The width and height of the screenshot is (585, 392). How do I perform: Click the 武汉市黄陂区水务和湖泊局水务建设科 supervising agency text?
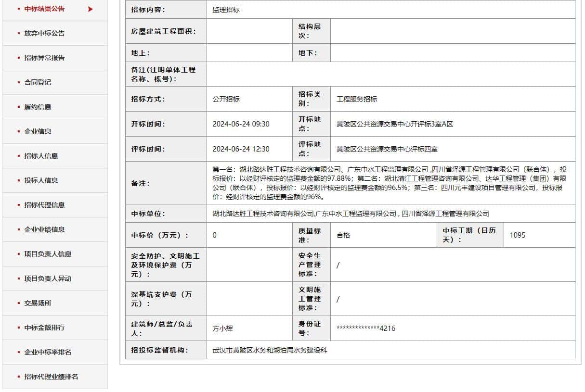[x=270, y=350]
